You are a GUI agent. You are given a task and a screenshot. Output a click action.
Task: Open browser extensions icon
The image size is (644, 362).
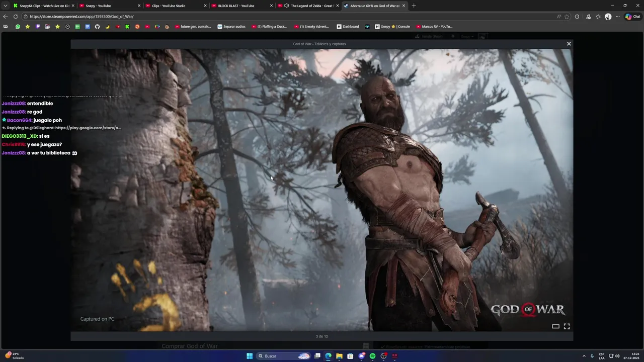pyautogui.click(x=577, y=17)
